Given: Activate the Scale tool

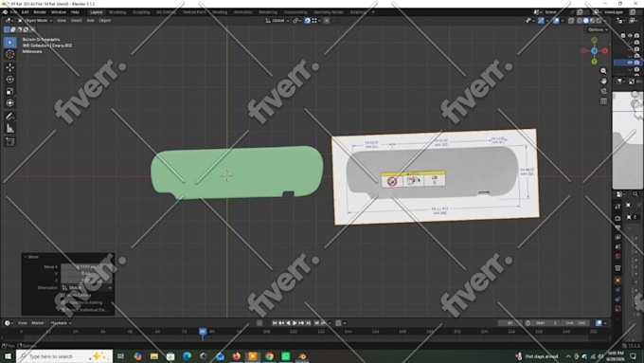Looking at the screenshot, I should point(9,91).
